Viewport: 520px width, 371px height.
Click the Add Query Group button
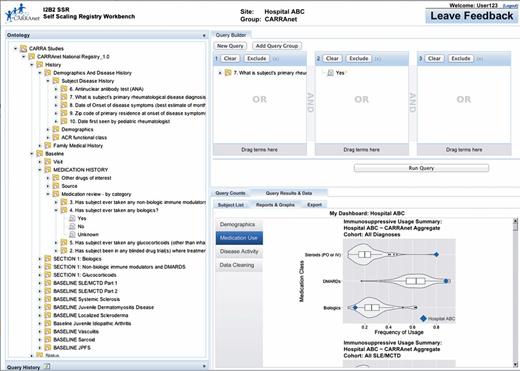click(277, 46)
